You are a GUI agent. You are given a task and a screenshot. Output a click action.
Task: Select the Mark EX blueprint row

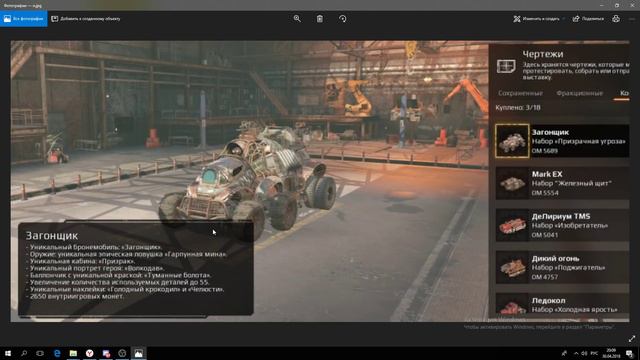[562, 183]
